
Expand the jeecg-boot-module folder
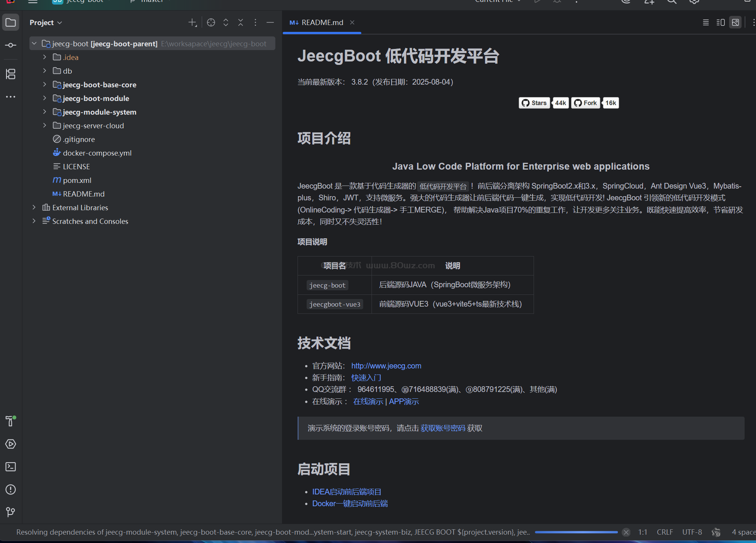(x=44, y=98)
